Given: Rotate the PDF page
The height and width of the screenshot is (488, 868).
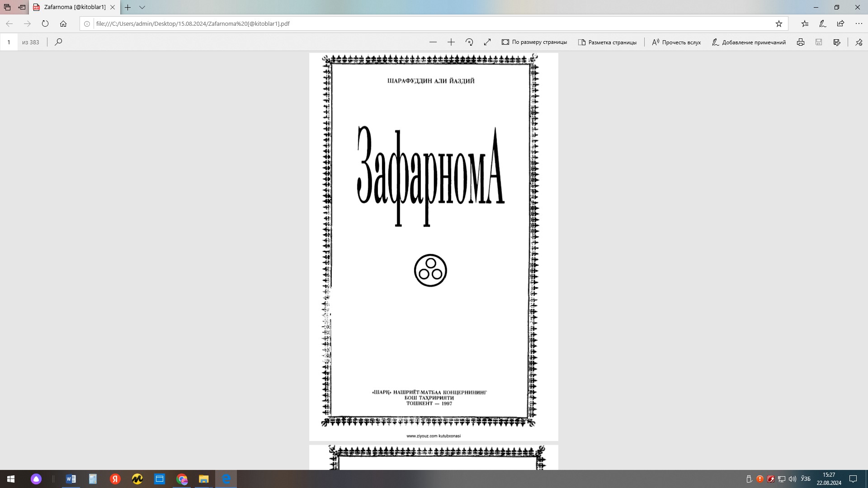Looking at the screenshot, I should [469, 42].
